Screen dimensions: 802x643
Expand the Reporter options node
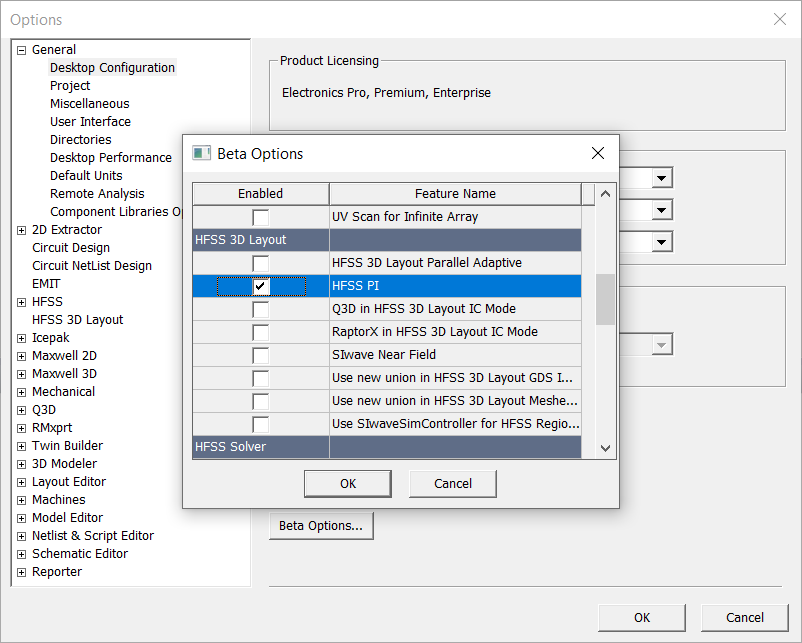21,571
